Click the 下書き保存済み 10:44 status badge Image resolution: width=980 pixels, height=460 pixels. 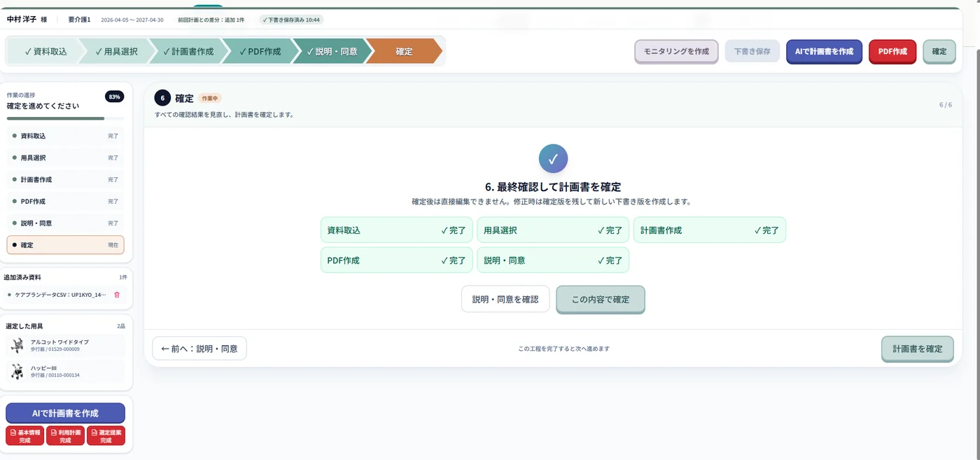(291, 20)
